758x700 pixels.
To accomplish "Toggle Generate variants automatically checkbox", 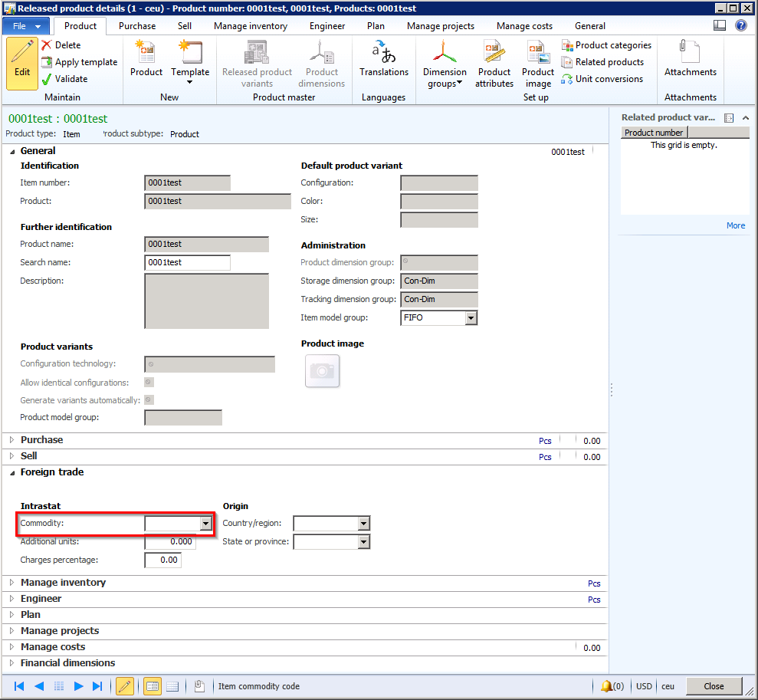I will [149, 400].
